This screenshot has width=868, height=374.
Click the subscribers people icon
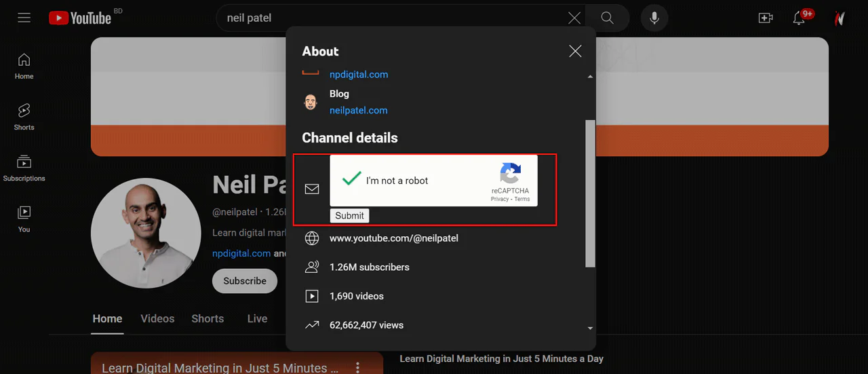[x=312, y=267]
